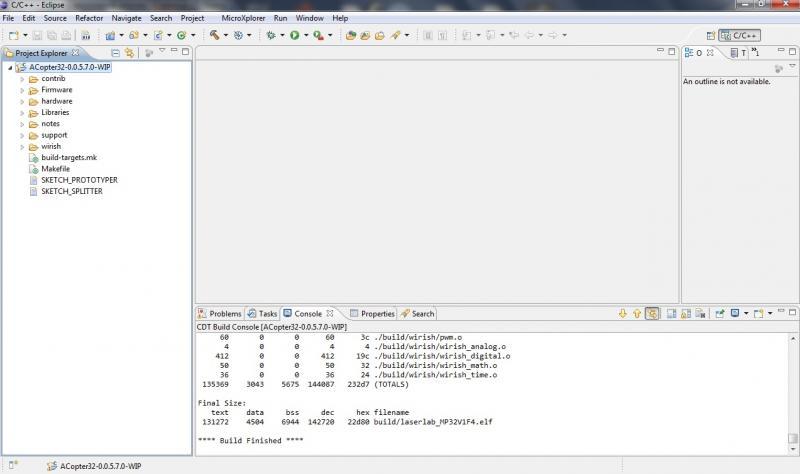This screenshot has width=800, height=474.
Task: Expand the wirish folder tree node
Action: click(x=22, y=146)
